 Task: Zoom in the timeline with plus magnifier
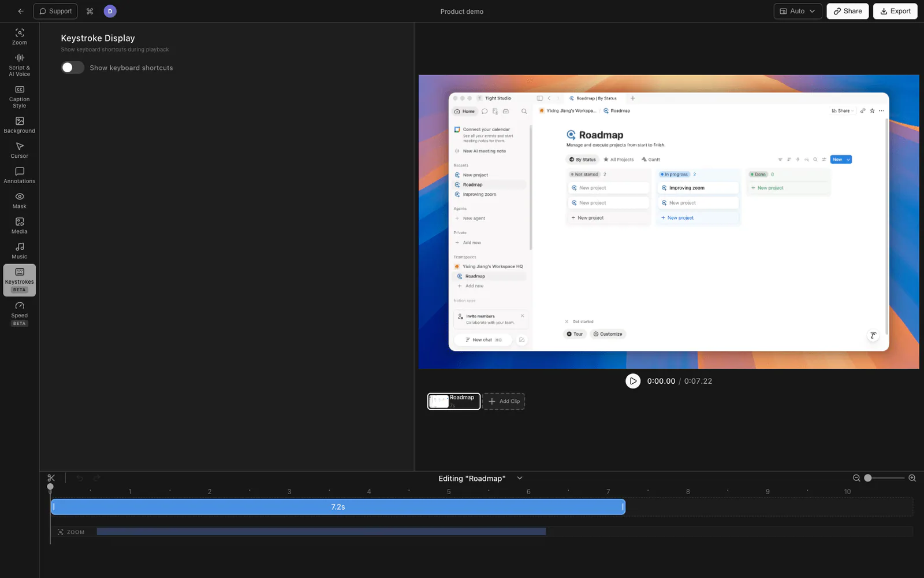[x=912, y=478]
